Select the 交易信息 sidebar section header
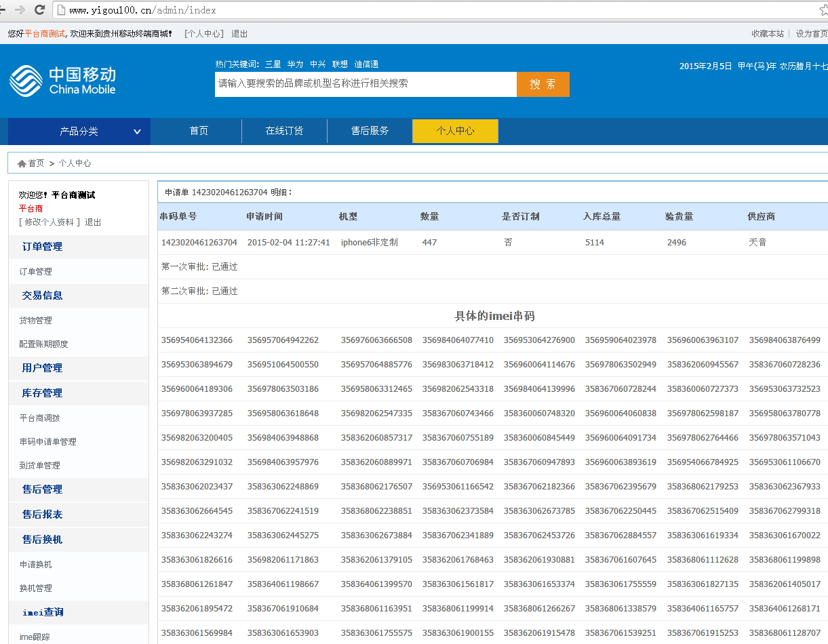Screen dimensions: 828x644 79,296
